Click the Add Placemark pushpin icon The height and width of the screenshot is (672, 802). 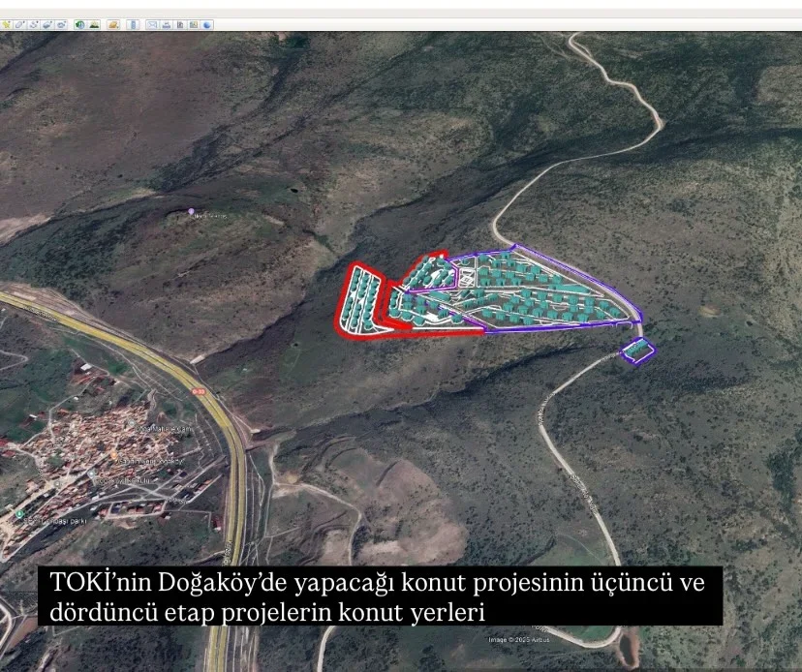(x=6, y=24)
